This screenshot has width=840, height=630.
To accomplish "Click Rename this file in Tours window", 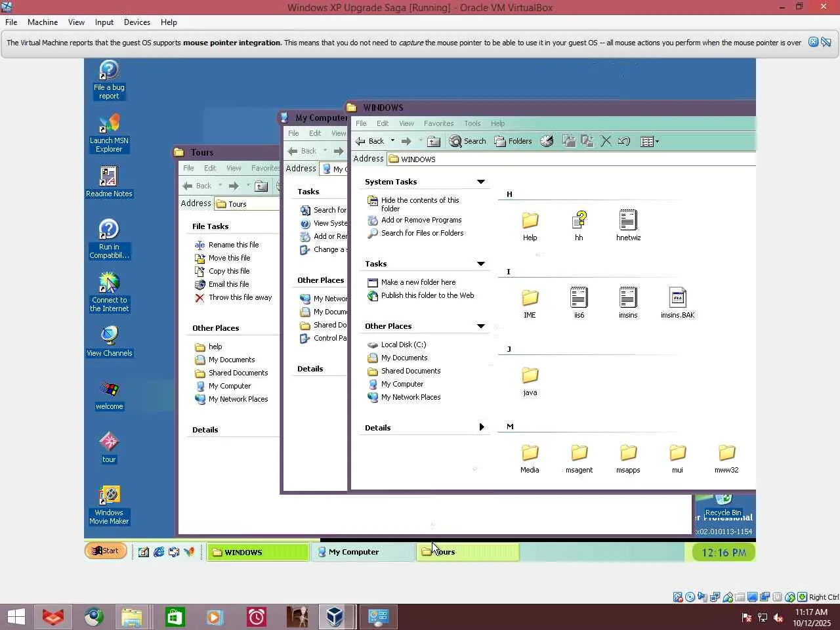I will tap(234, 245).
